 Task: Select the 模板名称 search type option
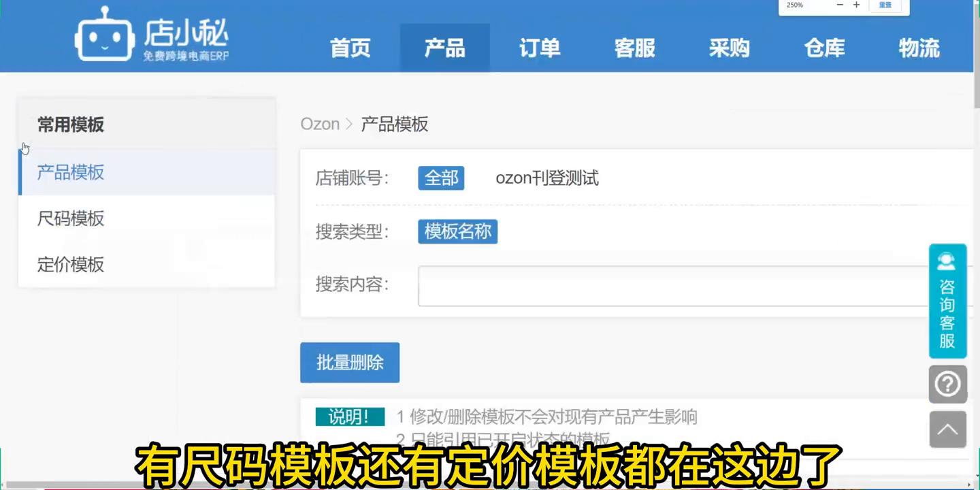click(457, 231)
